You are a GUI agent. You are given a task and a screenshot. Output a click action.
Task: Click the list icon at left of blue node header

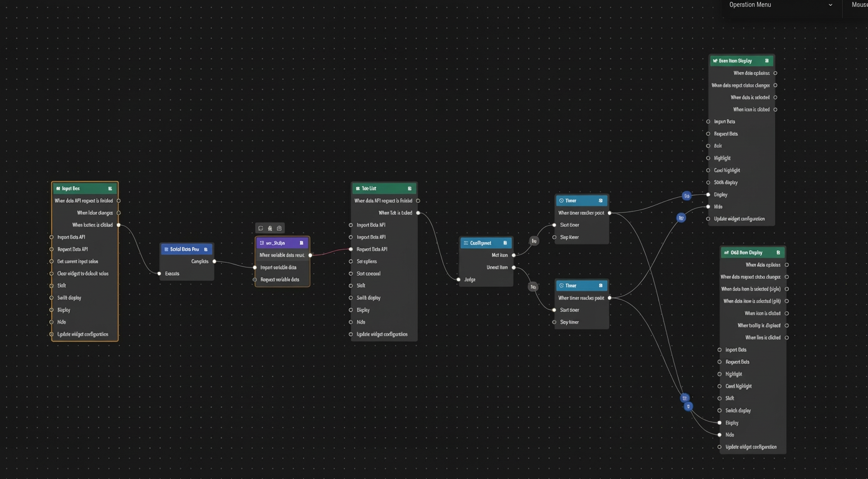tap(166, 249)
